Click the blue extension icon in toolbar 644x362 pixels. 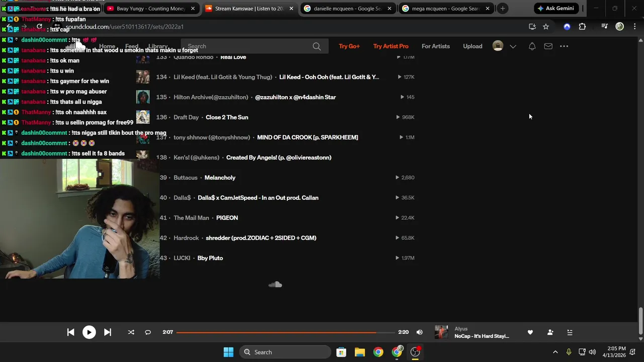pos(567,27)
